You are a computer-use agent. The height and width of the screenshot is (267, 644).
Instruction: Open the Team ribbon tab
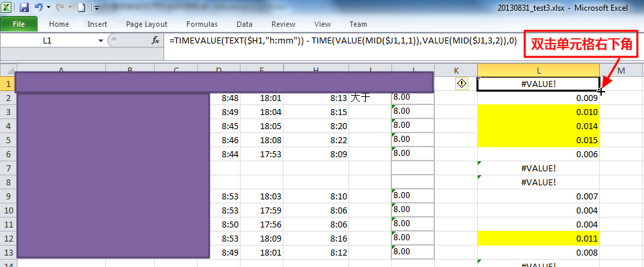coord(358,24)
